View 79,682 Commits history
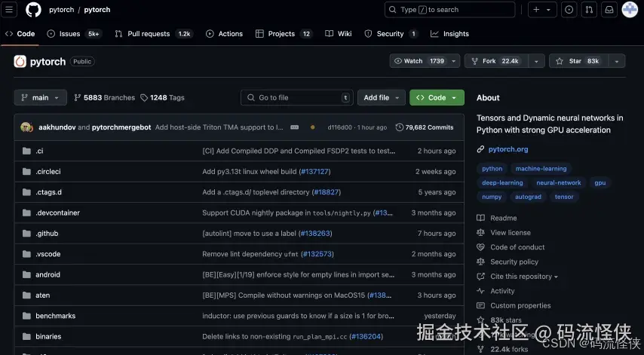 425,127
